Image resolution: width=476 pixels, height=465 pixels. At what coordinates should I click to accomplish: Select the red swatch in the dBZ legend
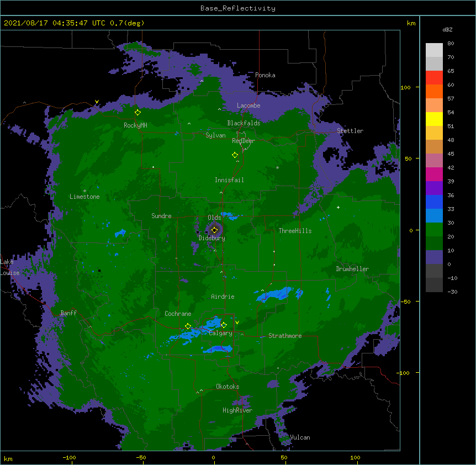[434, 77]
